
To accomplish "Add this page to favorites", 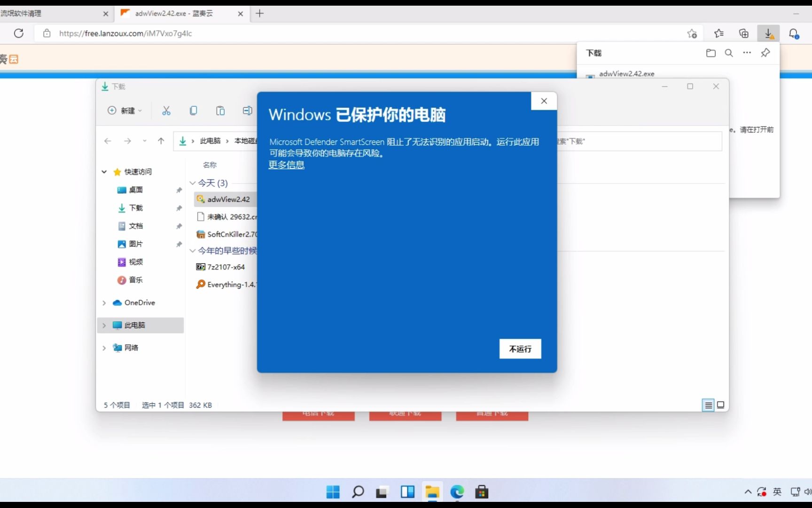I will click(x=692, y=33).
